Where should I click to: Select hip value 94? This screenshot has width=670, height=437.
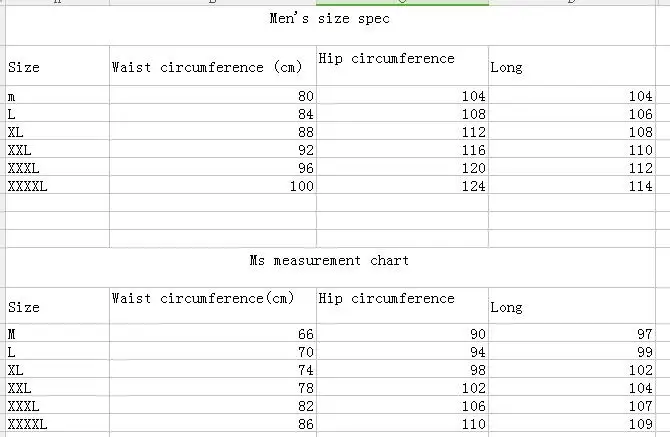(x=403, y=351)
